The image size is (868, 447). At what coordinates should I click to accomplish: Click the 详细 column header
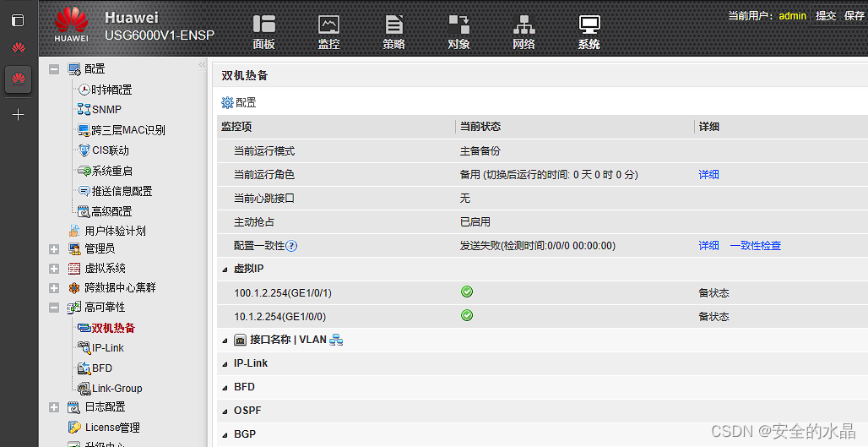click(708, 127)
